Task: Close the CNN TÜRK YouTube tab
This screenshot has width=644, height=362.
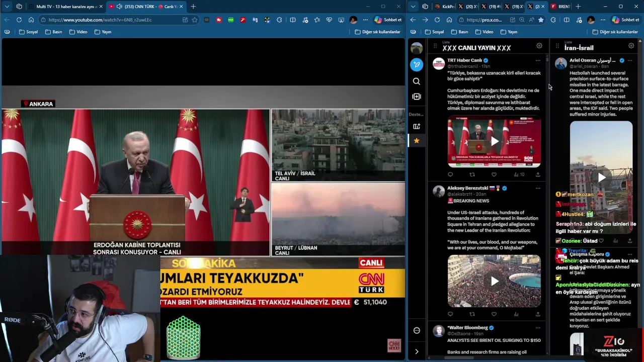Action: click(x=181, y=7)
